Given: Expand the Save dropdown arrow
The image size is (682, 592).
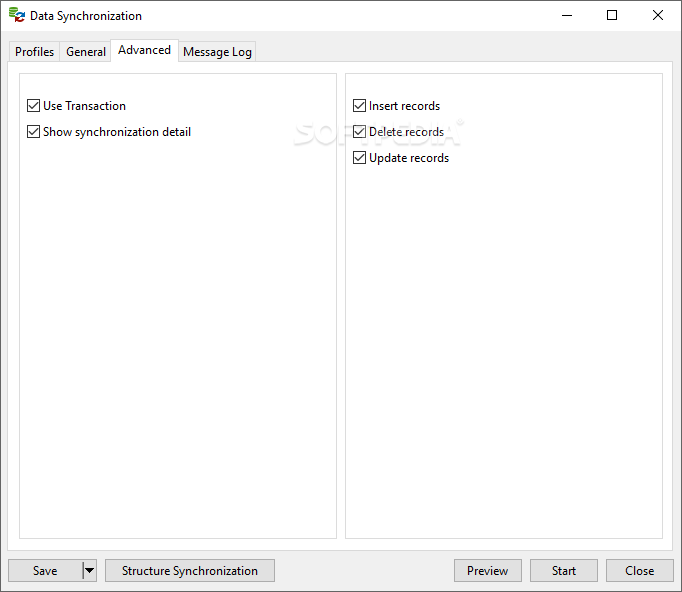Looking at the screenshot, I should (90, 571).
